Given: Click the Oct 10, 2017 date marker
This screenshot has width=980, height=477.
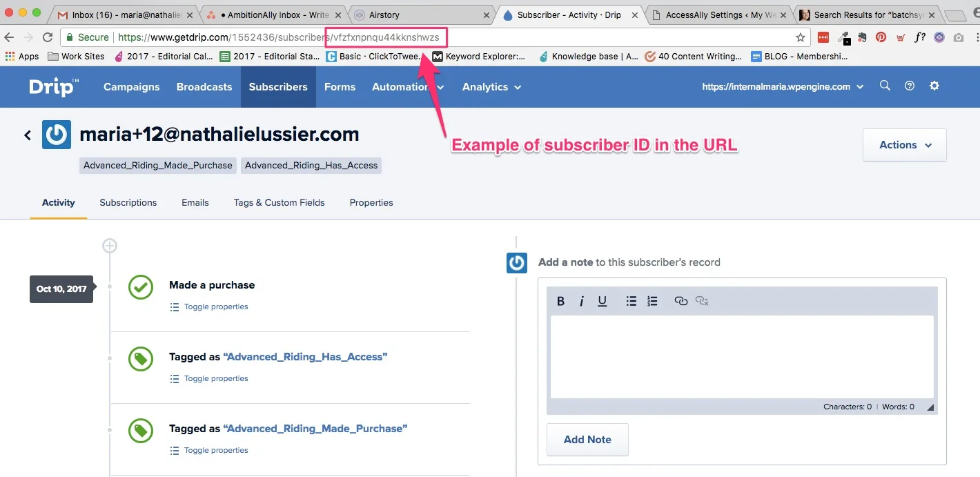Looking at the screenshot, I should click(x=61, y=289).
